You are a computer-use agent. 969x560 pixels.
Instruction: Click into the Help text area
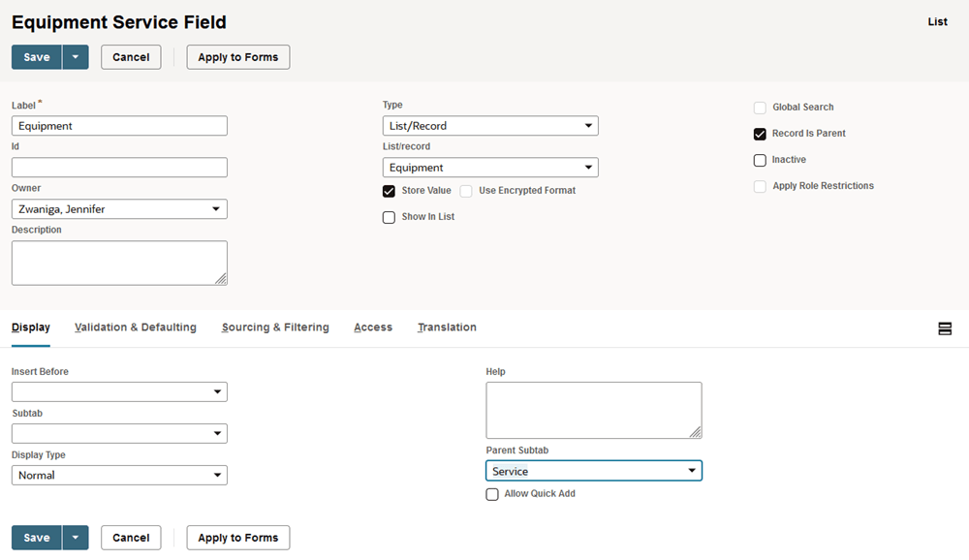point(594,411)
